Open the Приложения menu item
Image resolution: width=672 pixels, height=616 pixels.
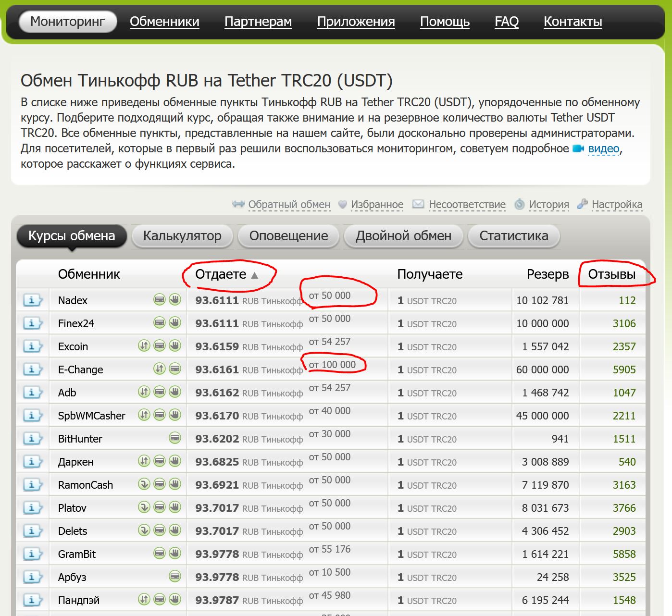coord(356,22)
